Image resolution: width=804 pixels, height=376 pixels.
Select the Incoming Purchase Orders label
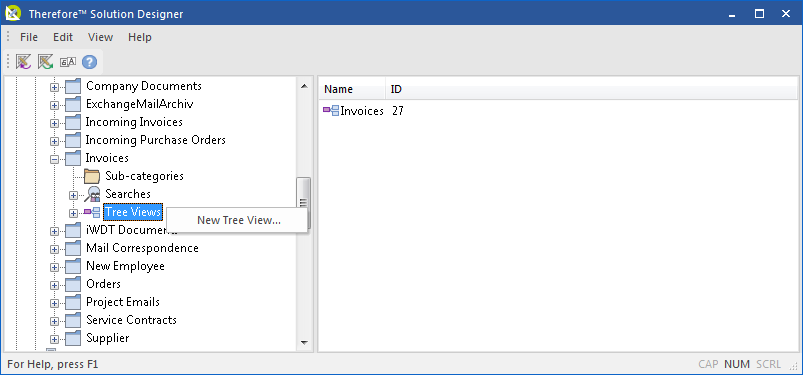[155, 140]
